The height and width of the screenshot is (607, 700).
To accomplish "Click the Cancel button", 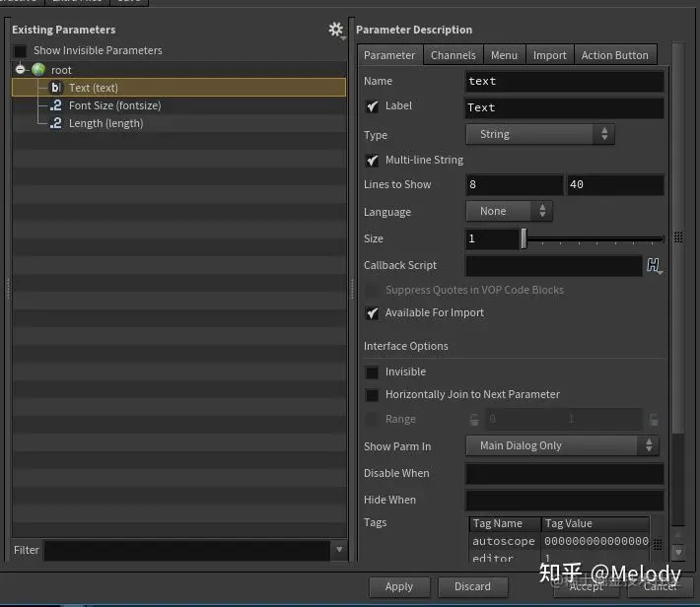I will click(660, 586).
